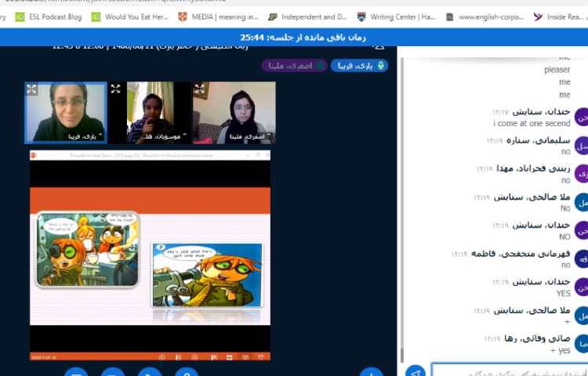The width and height of the screenshot is (588, 376).
Task: Click the microphone icon in بازی، فریبا pill
Action: click(381, 66)
